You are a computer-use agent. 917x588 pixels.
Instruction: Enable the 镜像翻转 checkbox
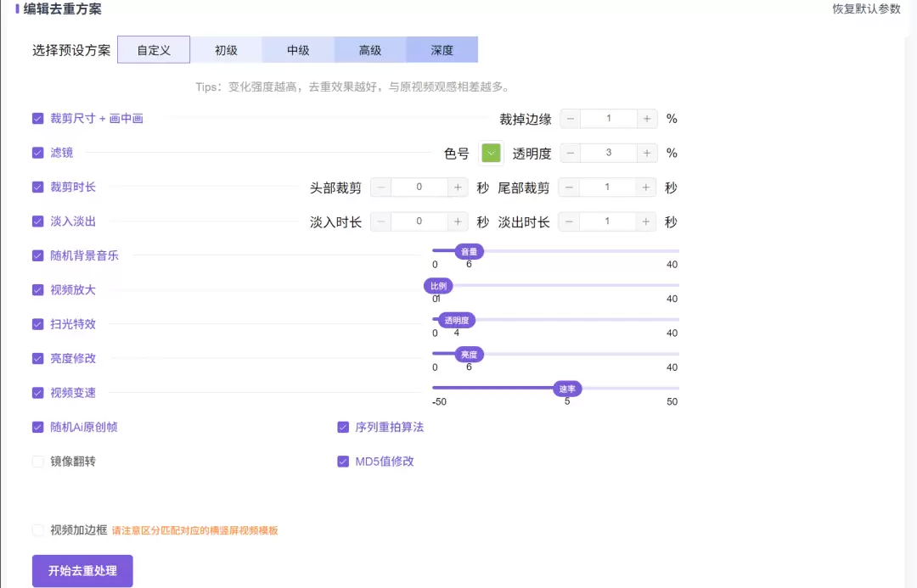(38, 462)
